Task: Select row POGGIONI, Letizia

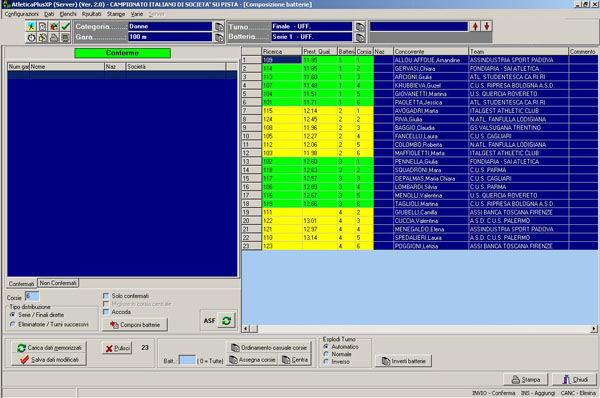Action: pyautogui.click(x=420, y=246)
